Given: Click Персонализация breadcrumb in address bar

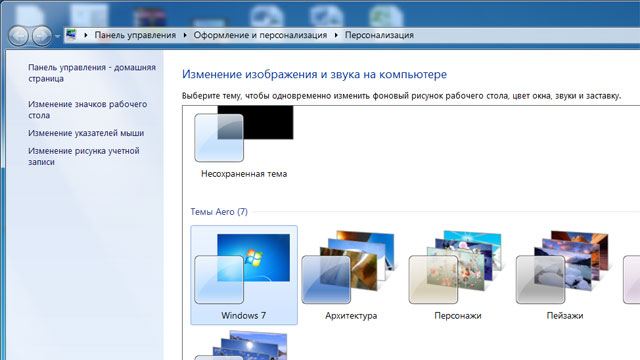Looking at the screenshot, I should click(379, 35).
